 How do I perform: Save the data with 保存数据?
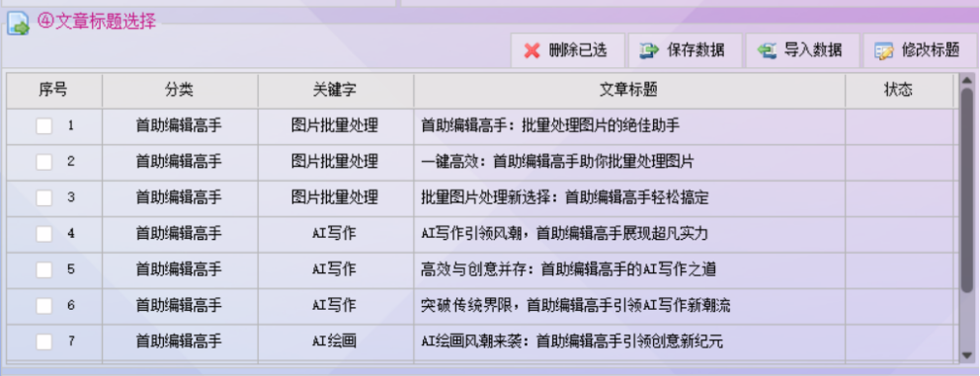685,50
